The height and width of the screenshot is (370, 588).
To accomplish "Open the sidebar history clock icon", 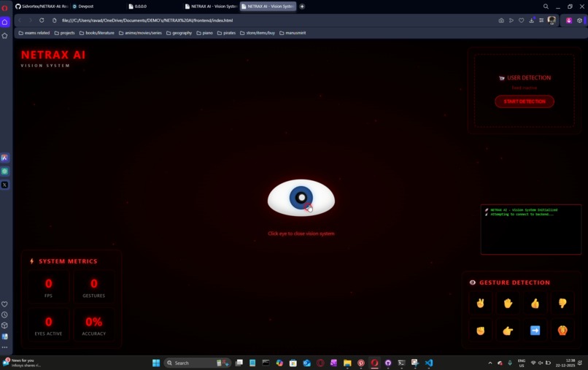I will click(x=4, y=315).
